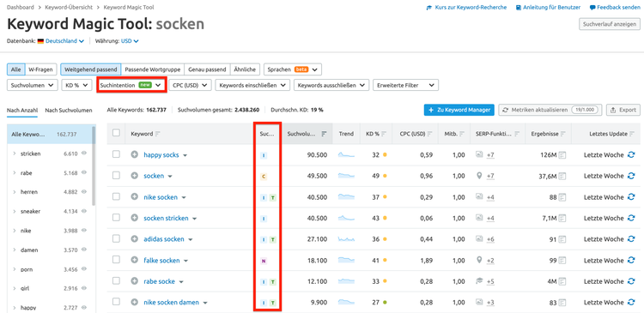Add adidas socken via plus icon
Screen dimensions: 644x313
pos(134,238)
